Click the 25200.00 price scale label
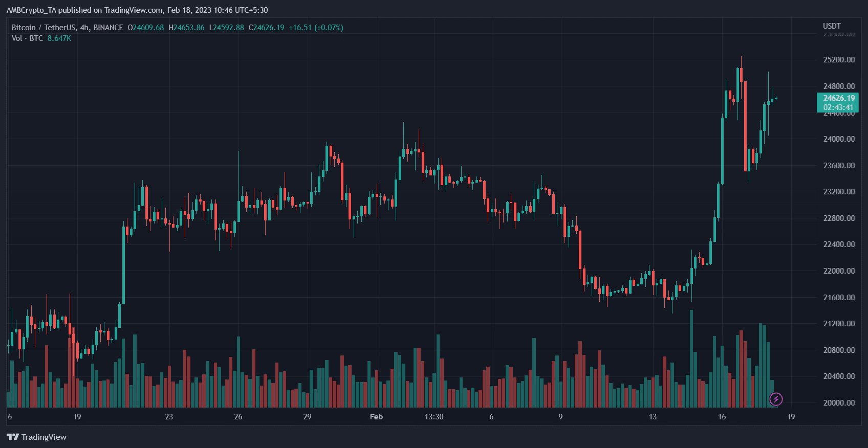The height and width of the screenshot is (448, 868). tap(839, 60)
